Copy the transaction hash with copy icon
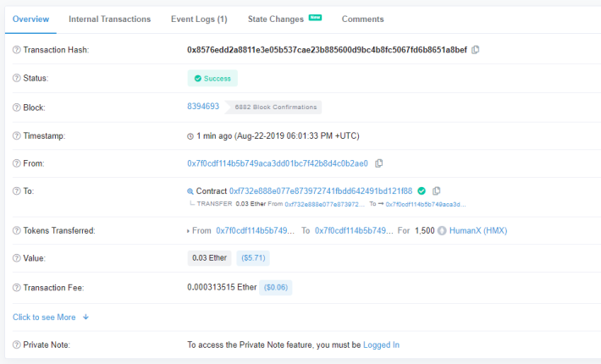Screen dimensions: 601x364 475,50
